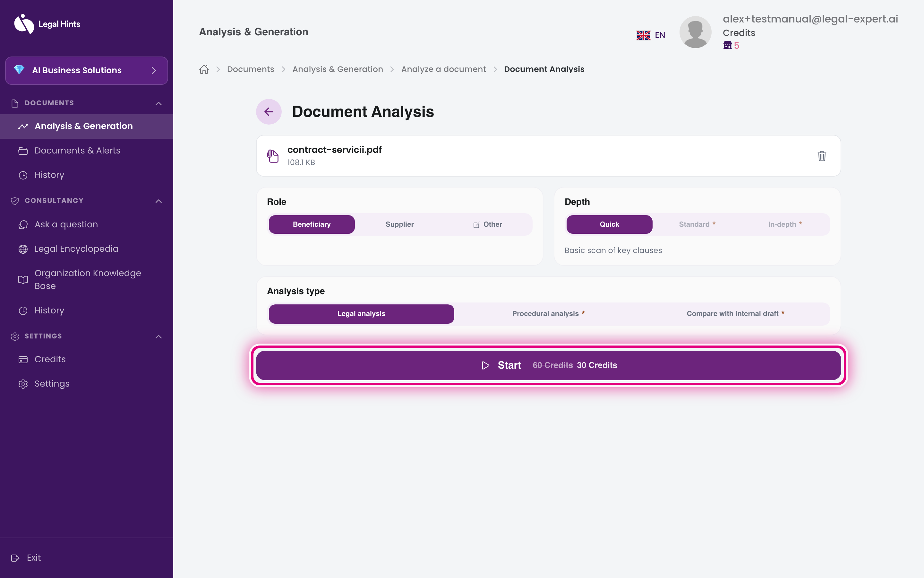Select Beneficiary role

(x=312, y=224)
